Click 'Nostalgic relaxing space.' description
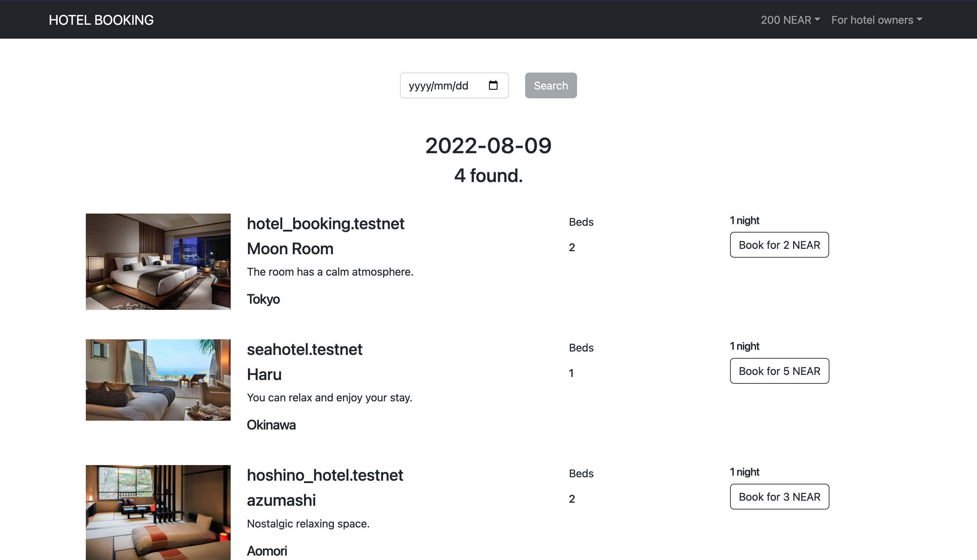The width and height of the screenshot is (977, 560). [308, 523]
